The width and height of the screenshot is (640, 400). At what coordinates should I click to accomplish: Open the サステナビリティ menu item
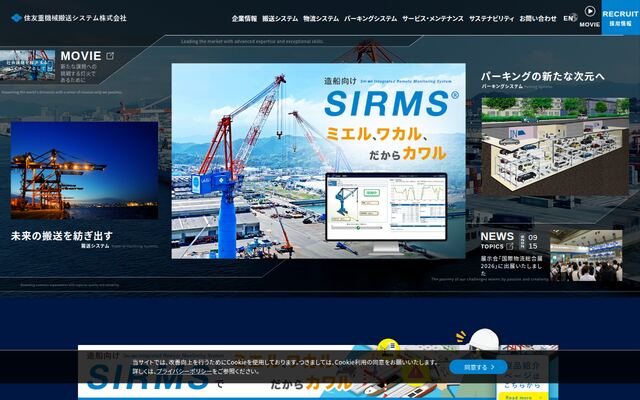491,18
